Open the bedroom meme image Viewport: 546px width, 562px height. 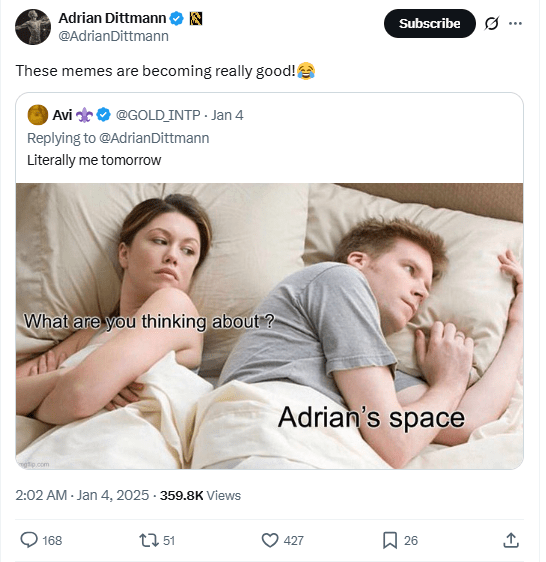pyautogui.click(x=269, y=326)
